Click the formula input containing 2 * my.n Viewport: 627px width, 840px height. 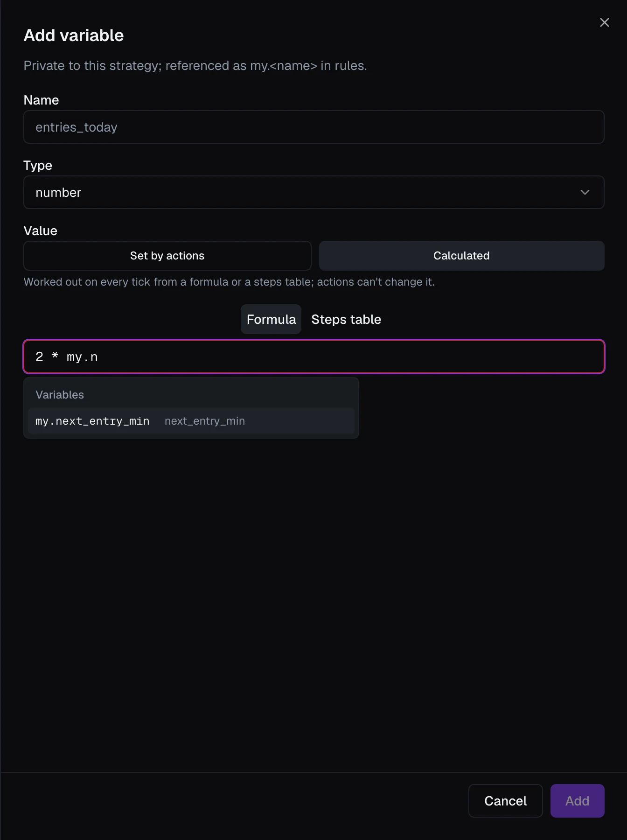(x=313, y=357)
